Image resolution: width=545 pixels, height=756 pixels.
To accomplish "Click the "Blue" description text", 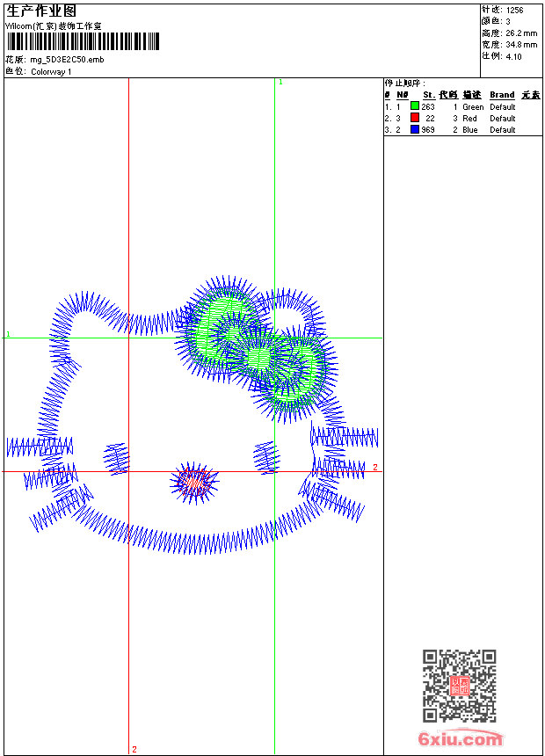I will [469, 130].
